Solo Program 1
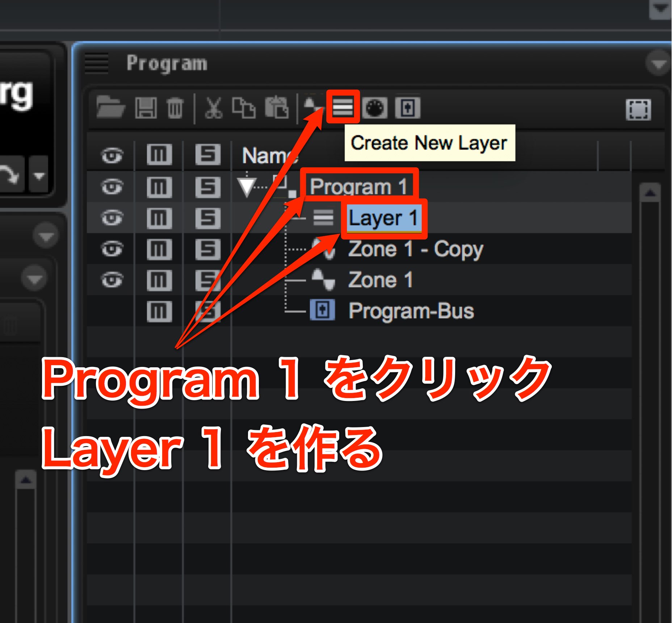This screenshot has height=623, width=672. (208, 187)
